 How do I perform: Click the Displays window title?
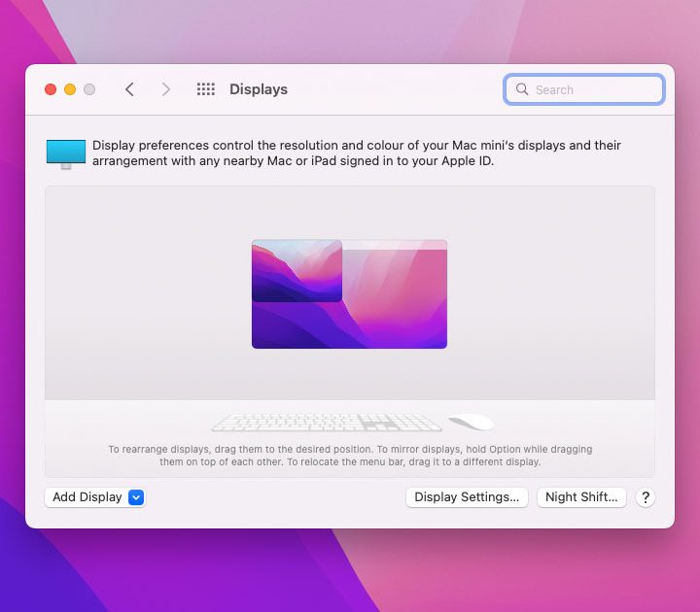pos(259,89)
